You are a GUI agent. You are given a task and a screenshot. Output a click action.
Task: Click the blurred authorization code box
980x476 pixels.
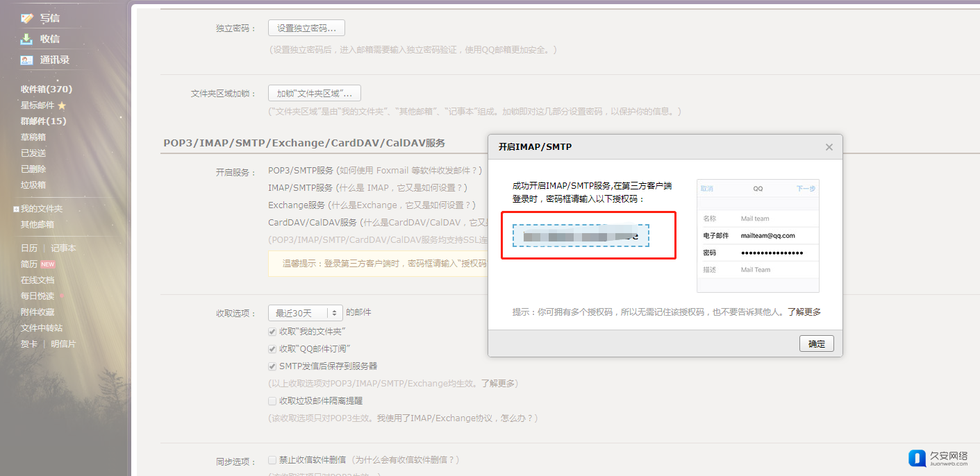(581, 236)
